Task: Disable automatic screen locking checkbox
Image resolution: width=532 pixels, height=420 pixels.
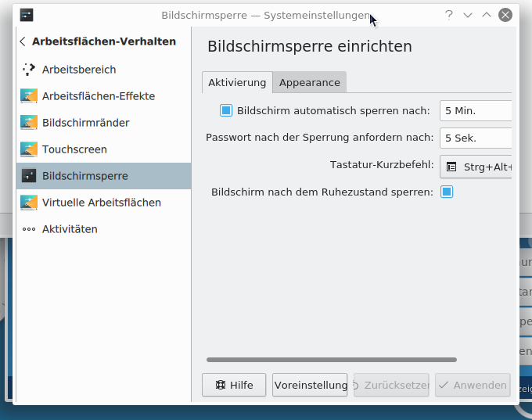Action: 226,110
